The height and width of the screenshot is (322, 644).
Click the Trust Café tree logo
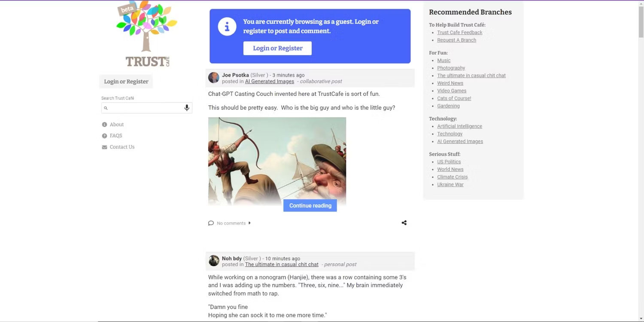tap(146, 34)
